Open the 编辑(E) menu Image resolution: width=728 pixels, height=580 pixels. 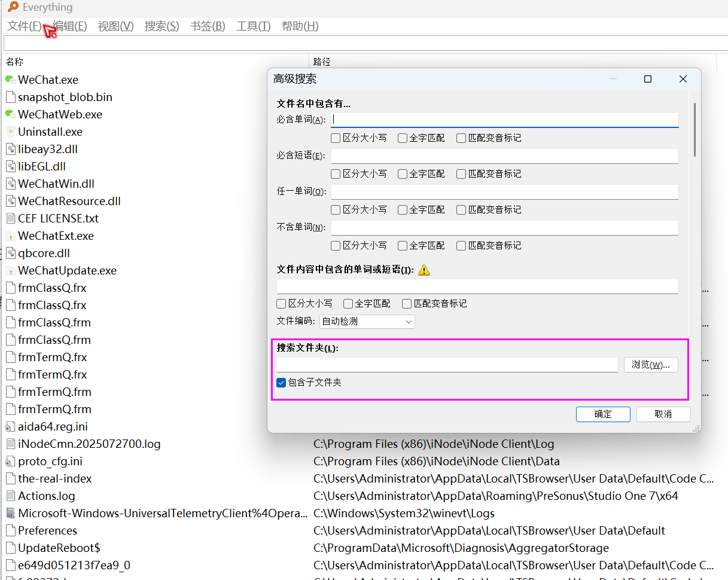point(69,26)
